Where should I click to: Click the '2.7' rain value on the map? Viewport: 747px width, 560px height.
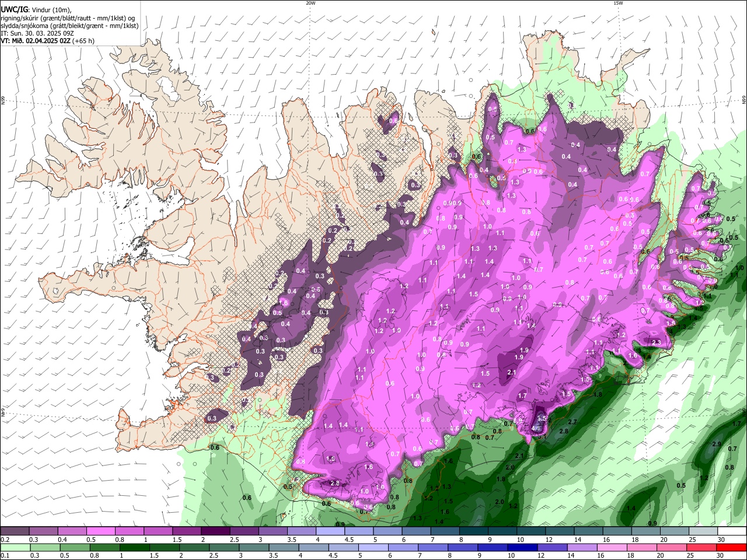573,422
